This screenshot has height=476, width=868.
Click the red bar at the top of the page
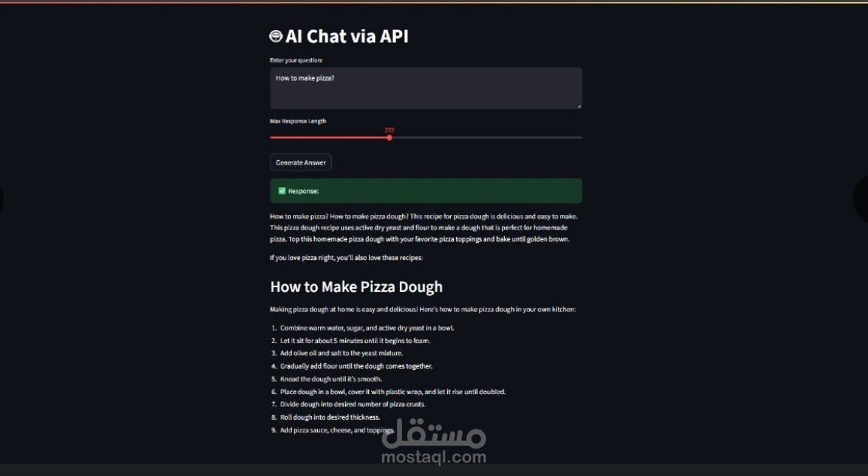coord(434,3)
